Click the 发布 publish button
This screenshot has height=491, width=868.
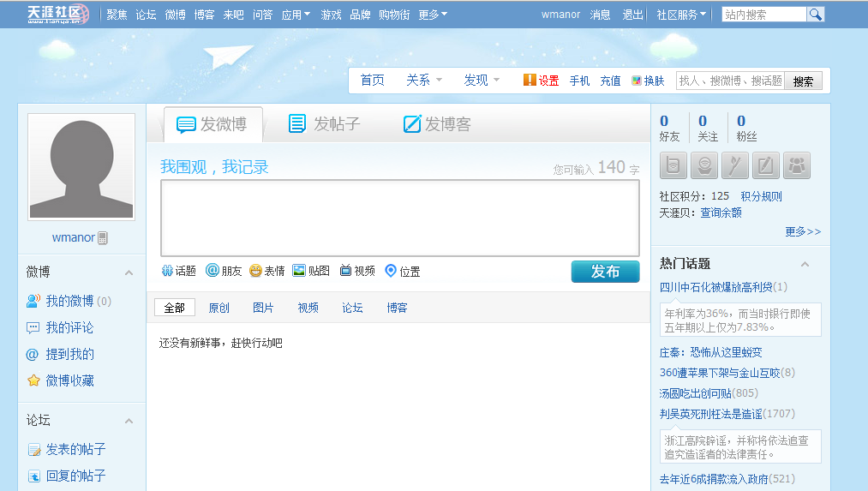605,272
